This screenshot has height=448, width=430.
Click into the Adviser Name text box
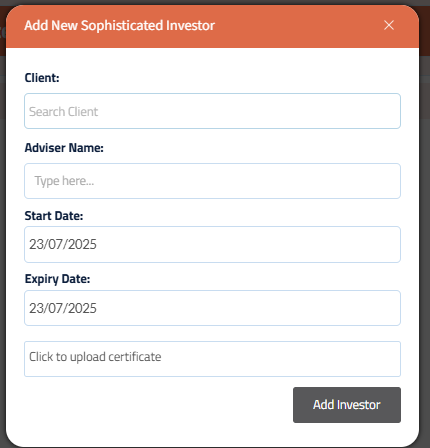212,181
